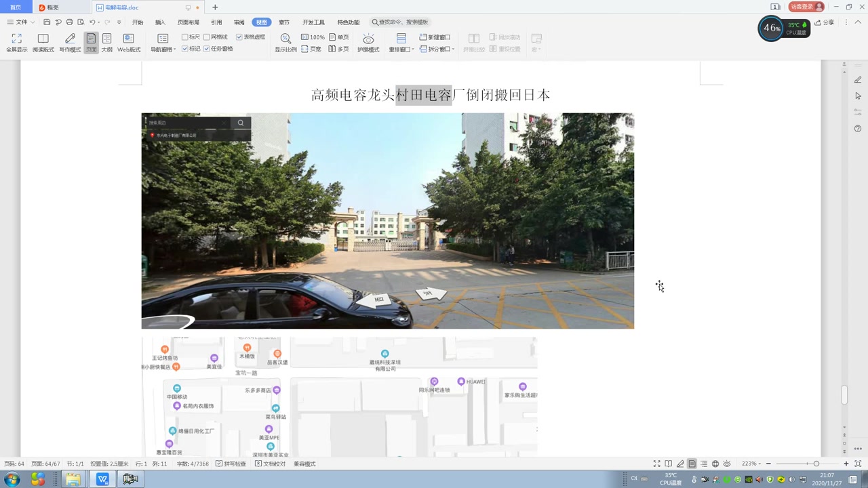Open undo history dropdown arrow
Screen dimensions: 868x488
(100, 22)
